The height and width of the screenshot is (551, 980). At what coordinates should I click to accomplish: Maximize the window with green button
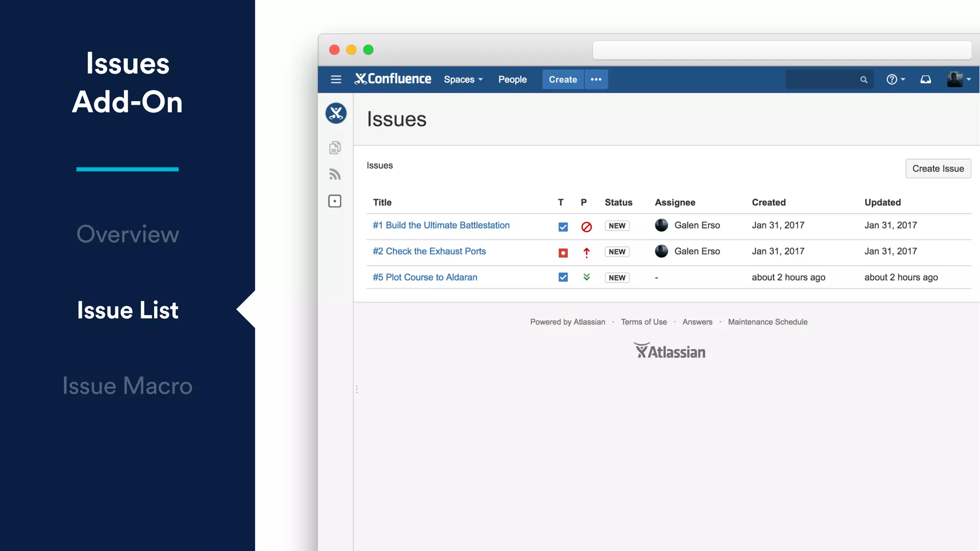(368, 50)
